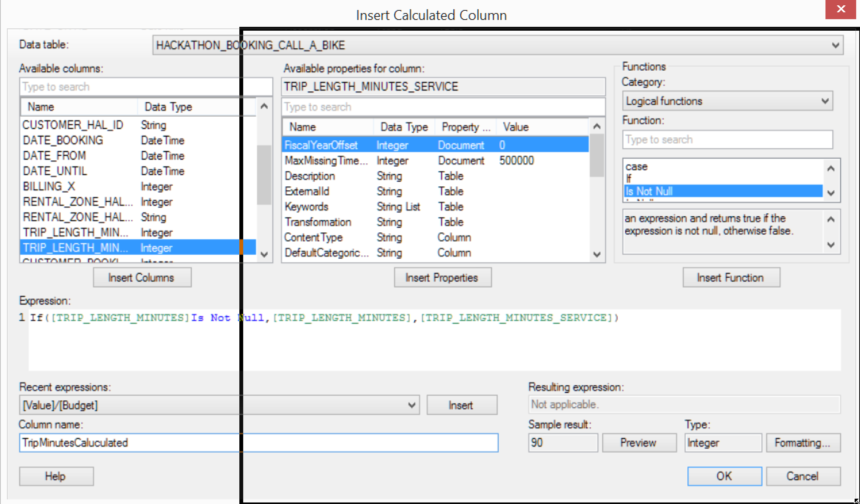The image size is (860, 504).
Task: Open the Recent expressions dropdown
Action: [x=411, y=405]
